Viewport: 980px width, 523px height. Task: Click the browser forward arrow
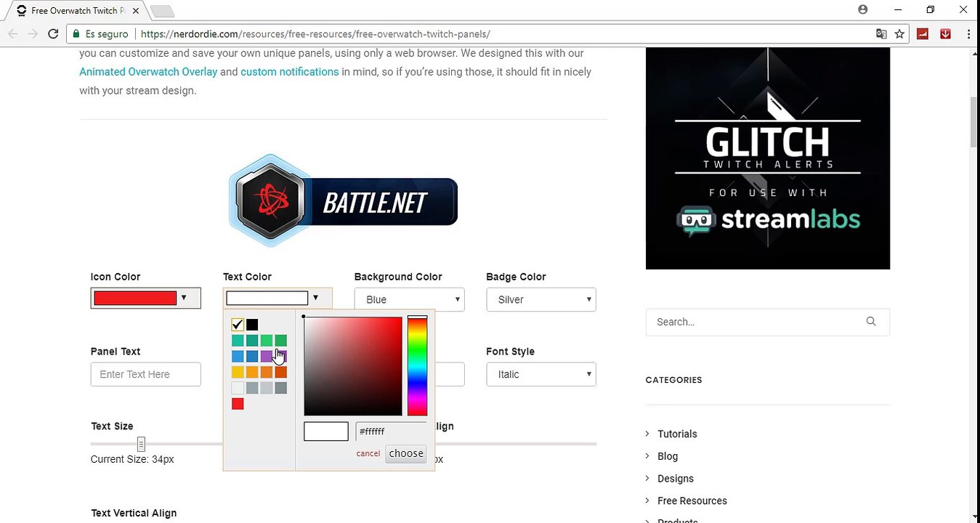pos(33,34)
